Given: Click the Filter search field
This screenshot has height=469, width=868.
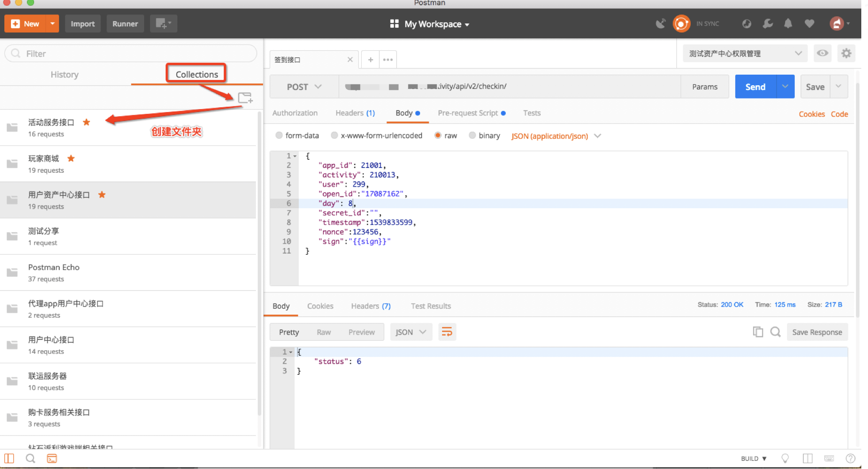Looking at the screenshot, I should click(x=131, y=53).
